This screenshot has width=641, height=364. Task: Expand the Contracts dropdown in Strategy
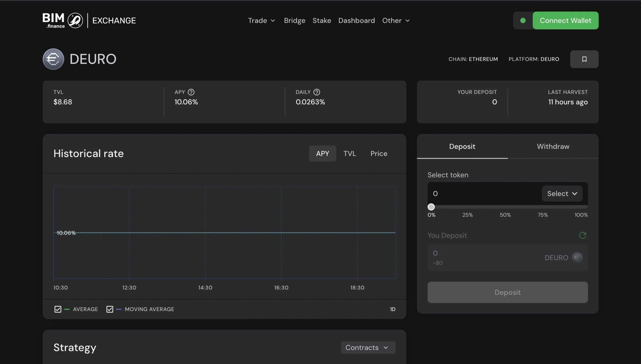(368, 347)
